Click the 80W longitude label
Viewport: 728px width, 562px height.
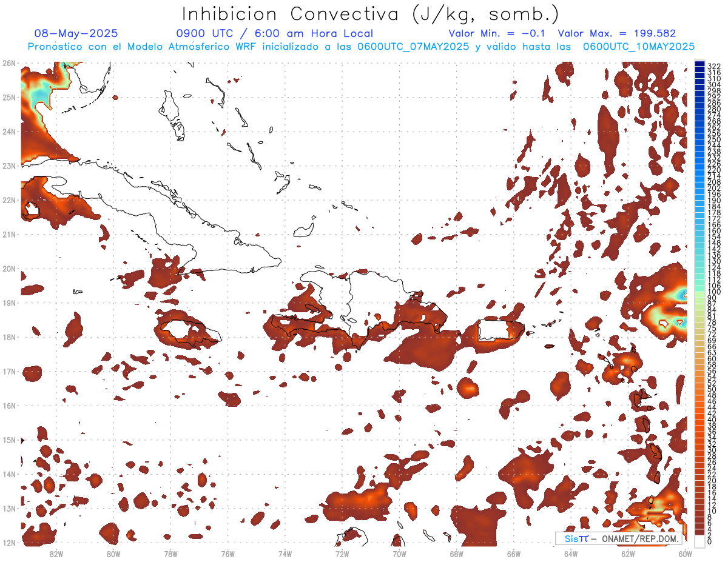113,554
